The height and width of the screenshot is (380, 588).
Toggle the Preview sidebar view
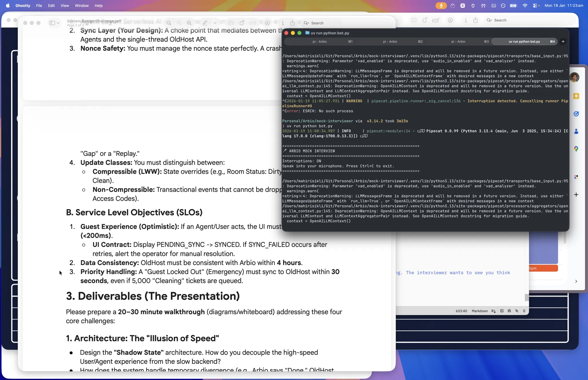53,23
